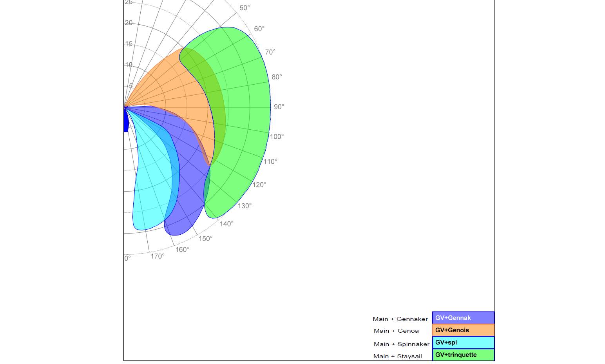Click the 100° angle label
Viewport: 605px width, 364px height.
tap(277, 137)
